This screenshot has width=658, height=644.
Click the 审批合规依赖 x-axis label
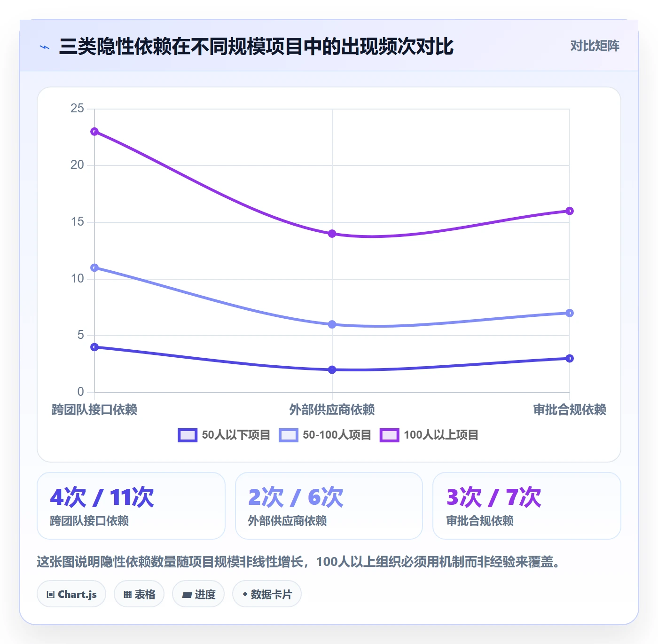tap(570, 410)
